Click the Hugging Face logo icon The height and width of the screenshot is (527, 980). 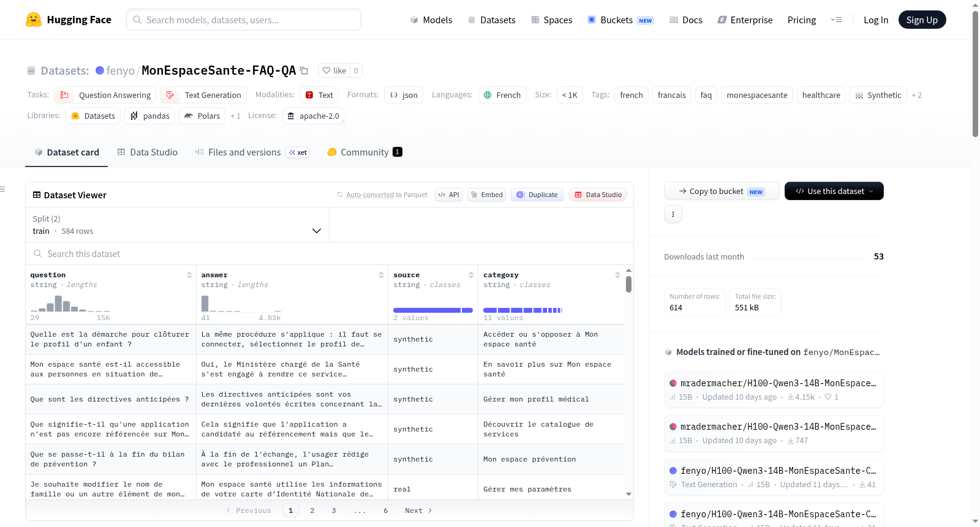pos(34,20)
